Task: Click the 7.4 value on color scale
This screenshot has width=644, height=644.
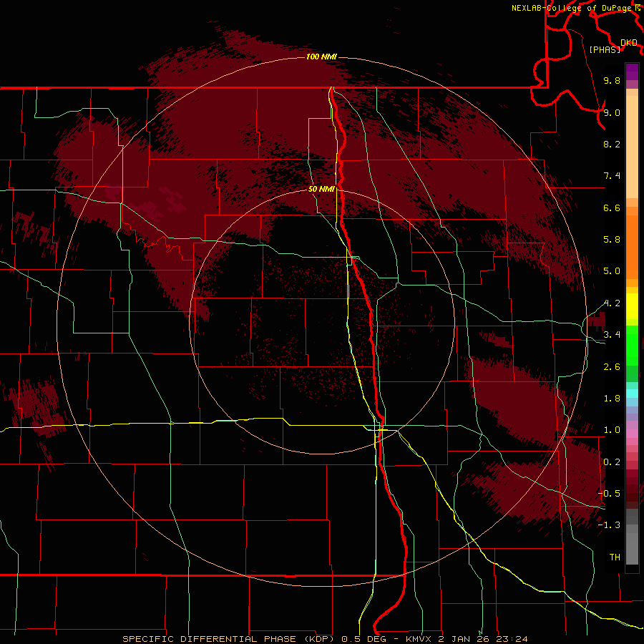Action: 612,176
